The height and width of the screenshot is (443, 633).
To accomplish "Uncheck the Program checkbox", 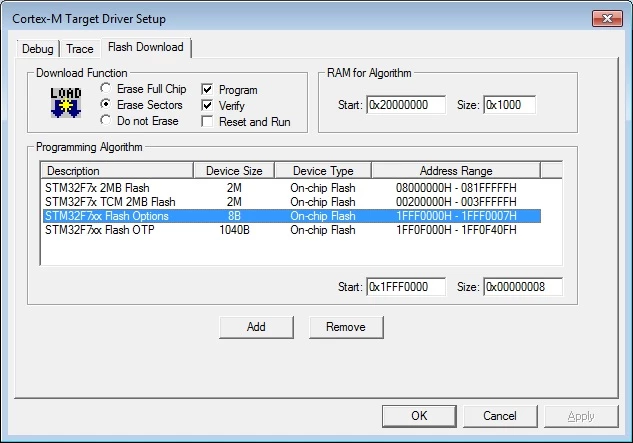I will pos(207,90).
